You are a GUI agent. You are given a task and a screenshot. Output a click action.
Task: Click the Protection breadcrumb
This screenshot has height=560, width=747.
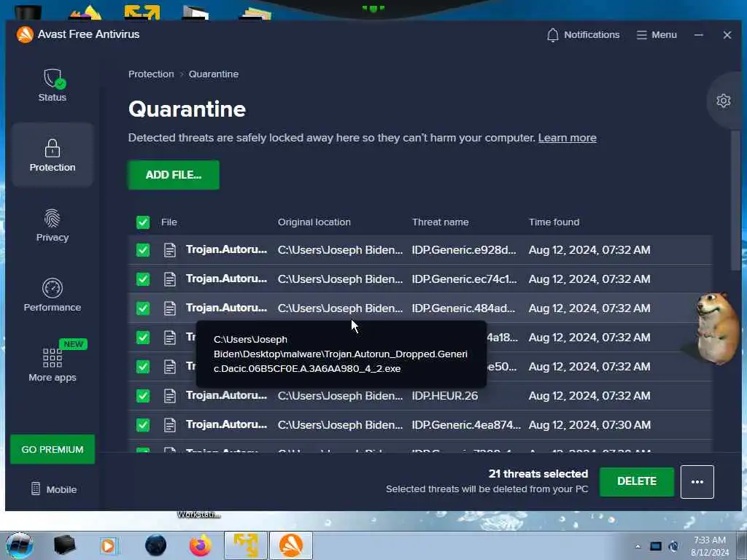pos(151,74)
